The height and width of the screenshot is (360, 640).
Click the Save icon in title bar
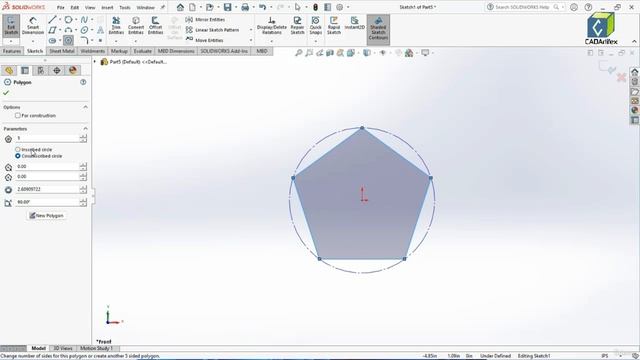click(x=227, y=7)
